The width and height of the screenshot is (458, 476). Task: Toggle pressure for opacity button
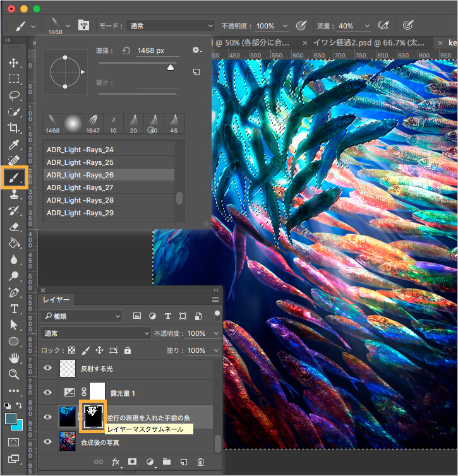(x=301, y=25)
